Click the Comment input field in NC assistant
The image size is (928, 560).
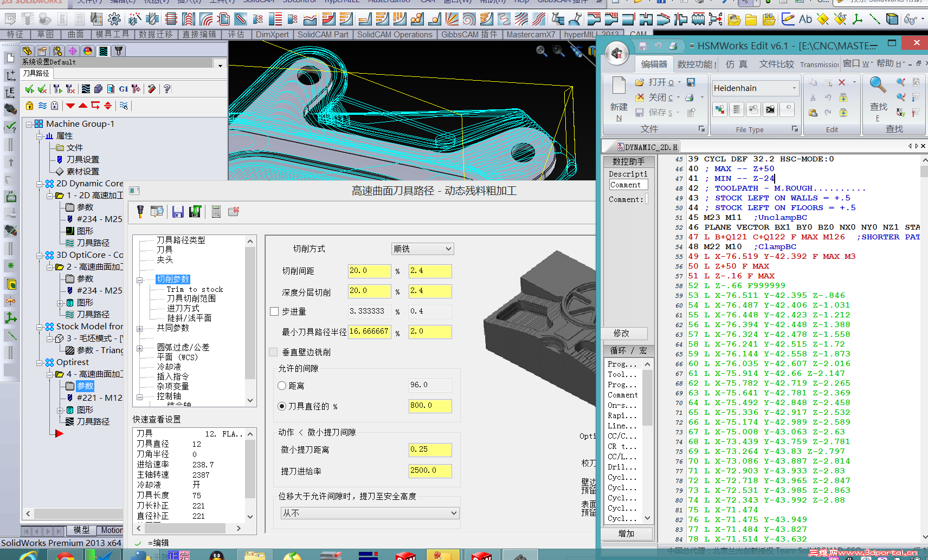point(628,185)
